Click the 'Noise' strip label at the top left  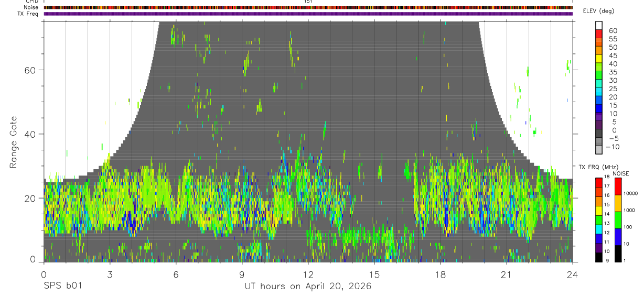point(31,7)
